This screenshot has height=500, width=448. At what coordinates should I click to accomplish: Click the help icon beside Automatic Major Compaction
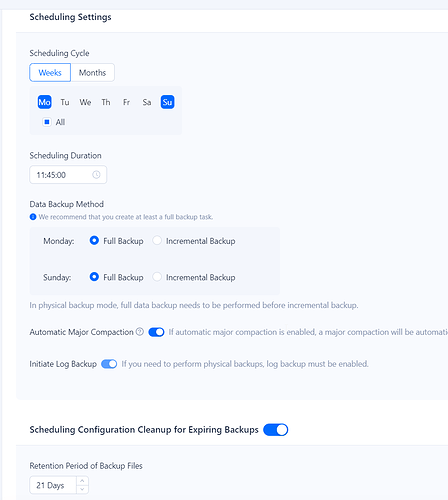(140, 332)
